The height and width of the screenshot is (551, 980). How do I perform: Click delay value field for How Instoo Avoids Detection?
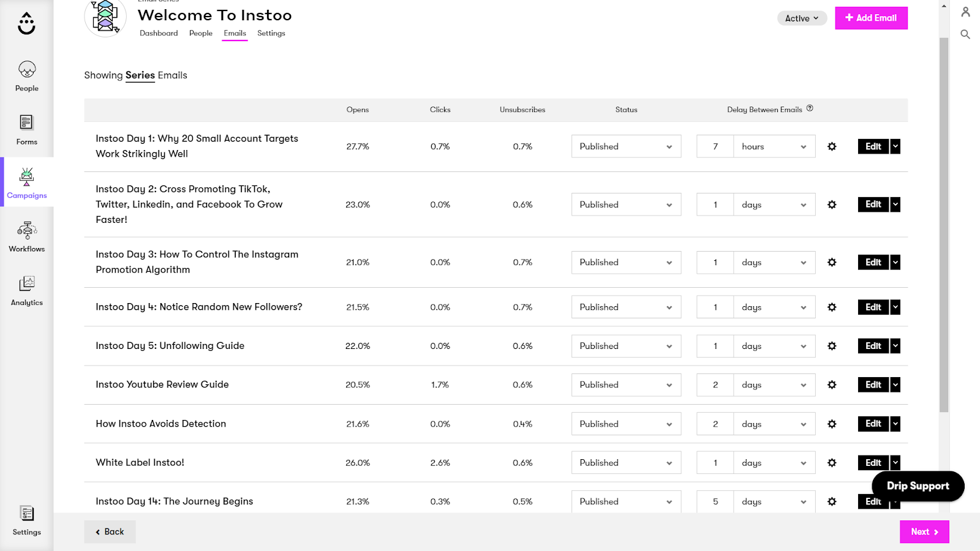pyautogui.click(x=715, y=424)
